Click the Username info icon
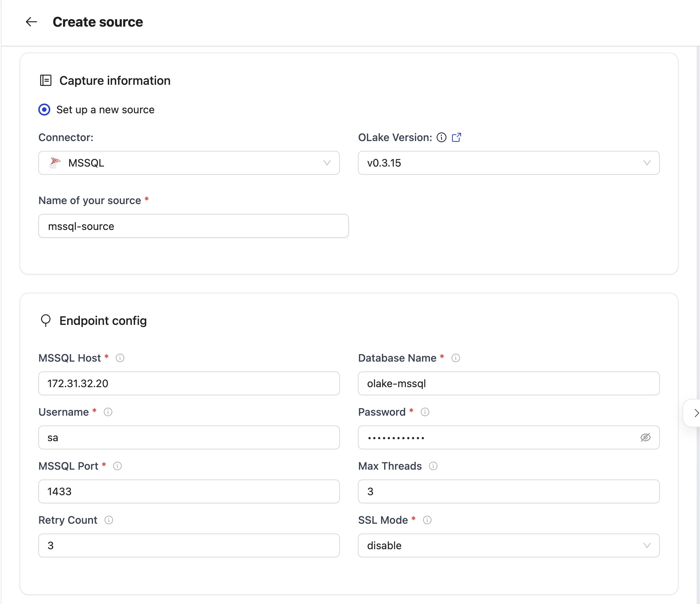Screen dimensions: 700x604 point(108,412)
